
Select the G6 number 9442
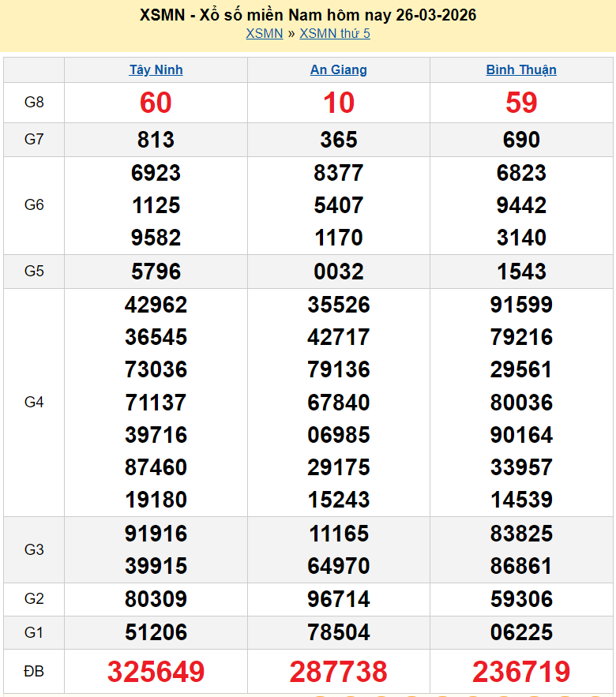click(521, 205)
